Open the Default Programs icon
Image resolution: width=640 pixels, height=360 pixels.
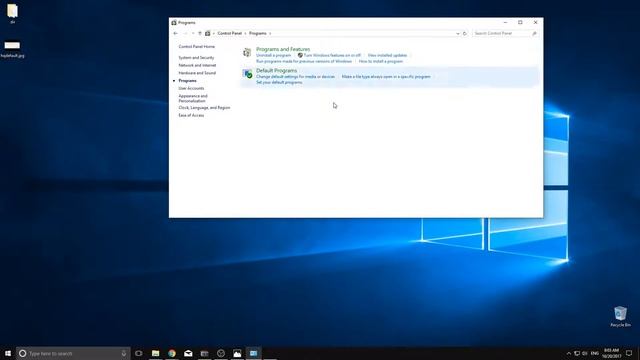[x=247, y=73]
